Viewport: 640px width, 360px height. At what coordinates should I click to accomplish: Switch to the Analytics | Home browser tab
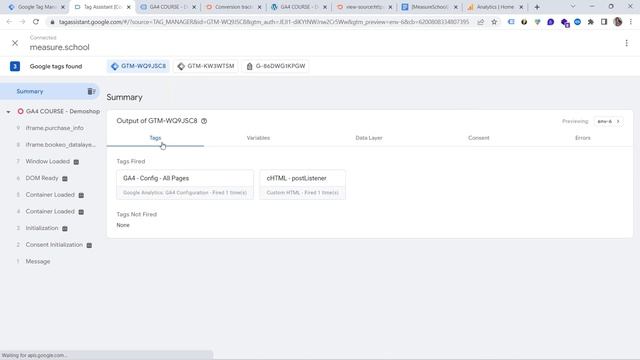(x=495, y=7)
